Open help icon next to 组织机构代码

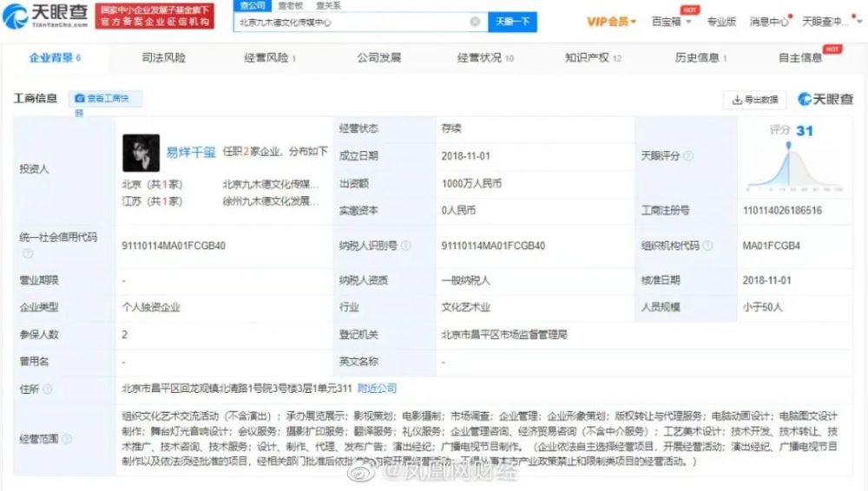[707, 245]
